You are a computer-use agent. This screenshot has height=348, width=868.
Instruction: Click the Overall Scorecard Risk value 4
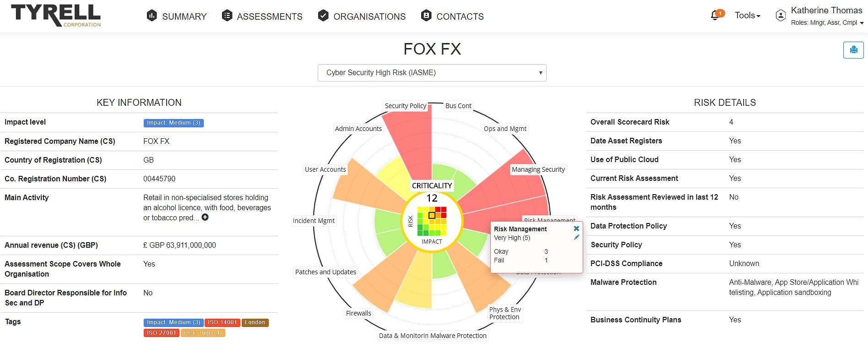(731, 122)
